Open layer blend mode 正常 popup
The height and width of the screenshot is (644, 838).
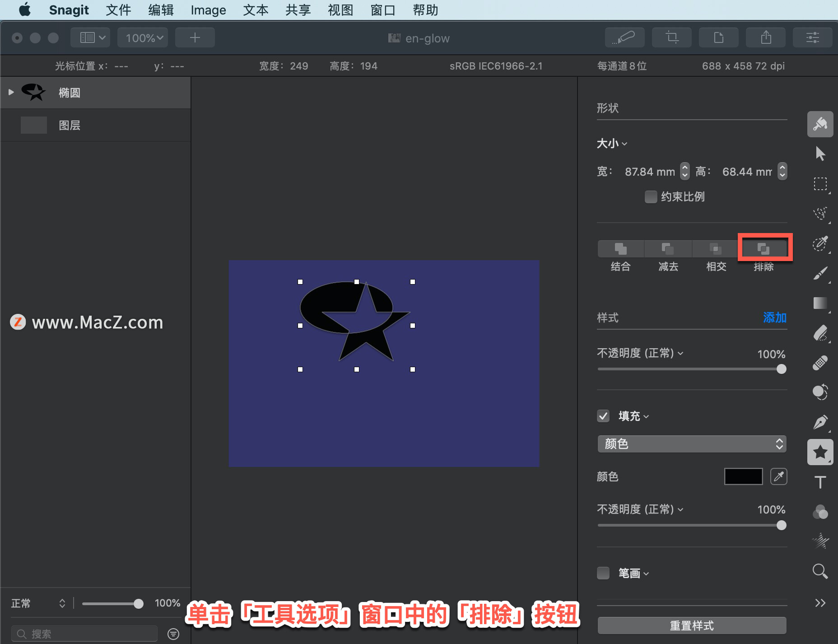tap(38, 603)
